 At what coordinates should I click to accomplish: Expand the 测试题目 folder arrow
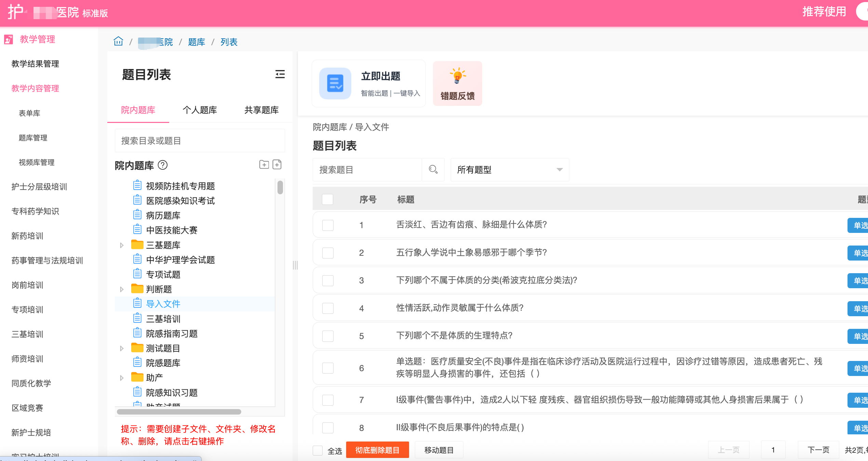[122, 348]
